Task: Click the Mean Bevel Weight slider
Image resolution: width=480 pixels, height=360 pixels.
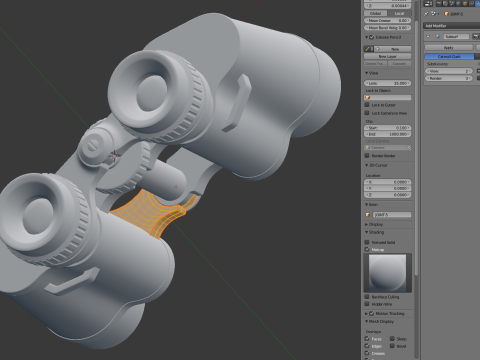Action: [387, 28]
